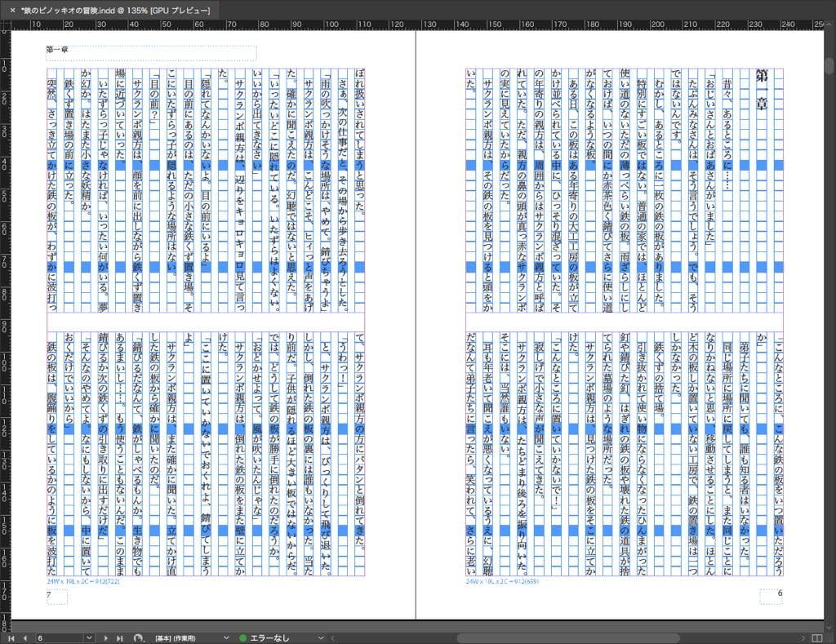Click the green preflight status indicator
The height and width of the screenshot is (644, 836).
[x=243, y=638]
